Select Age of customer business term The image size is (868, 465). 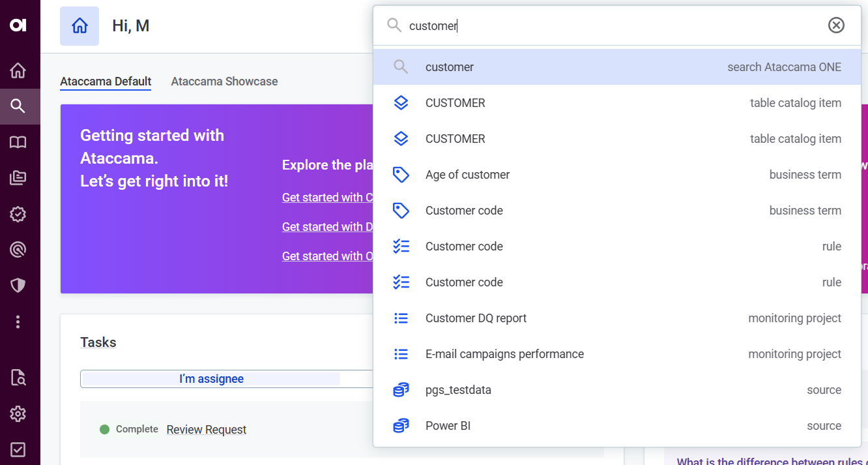[x=616, y=175]
